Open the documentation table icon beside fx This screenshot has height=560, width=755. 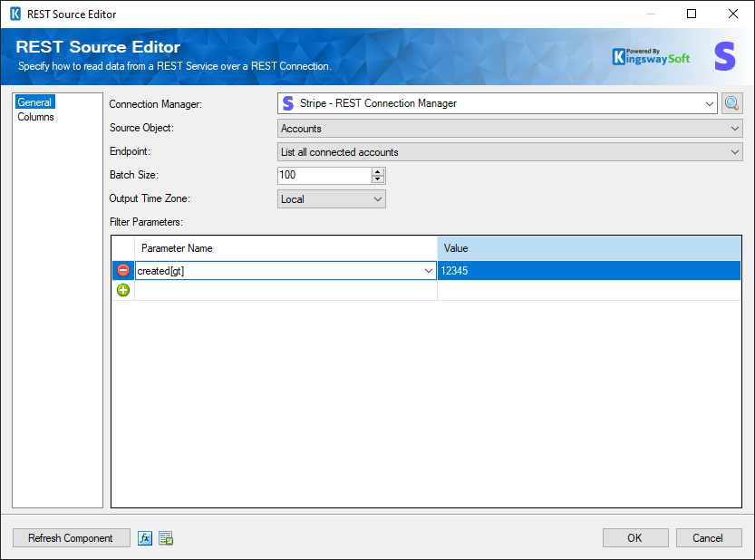tap(166, 538)
